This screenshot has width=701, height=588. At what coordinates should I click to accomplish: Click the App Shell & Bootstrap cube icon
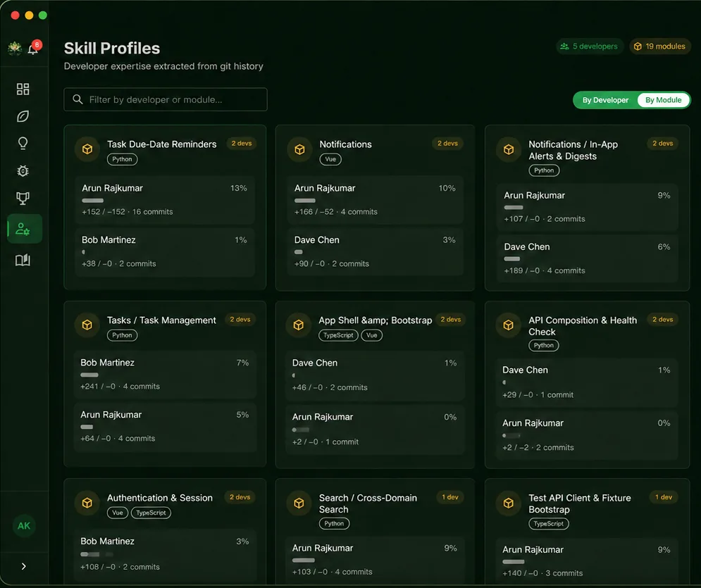click(x=299, y=325)
